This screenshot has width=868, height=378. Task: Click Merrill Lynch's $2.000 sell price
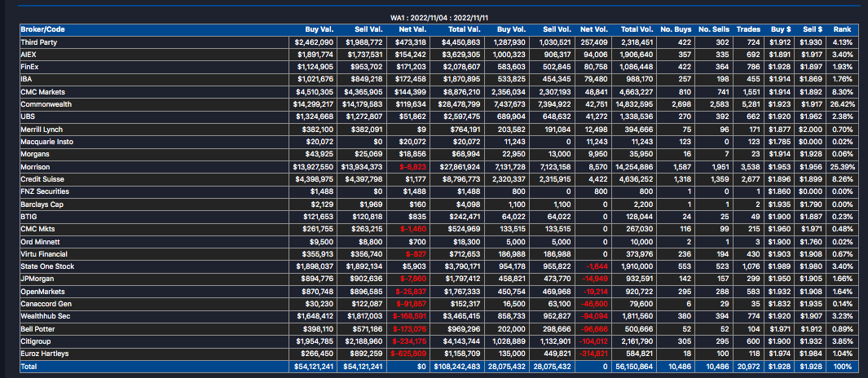812,130
